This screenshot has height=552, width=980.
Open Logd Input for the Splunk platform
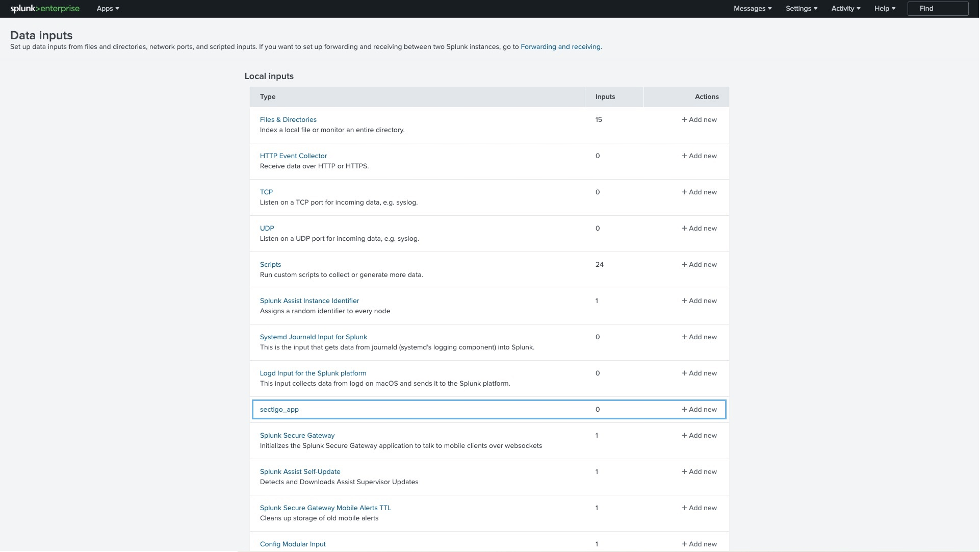point(313,373)
